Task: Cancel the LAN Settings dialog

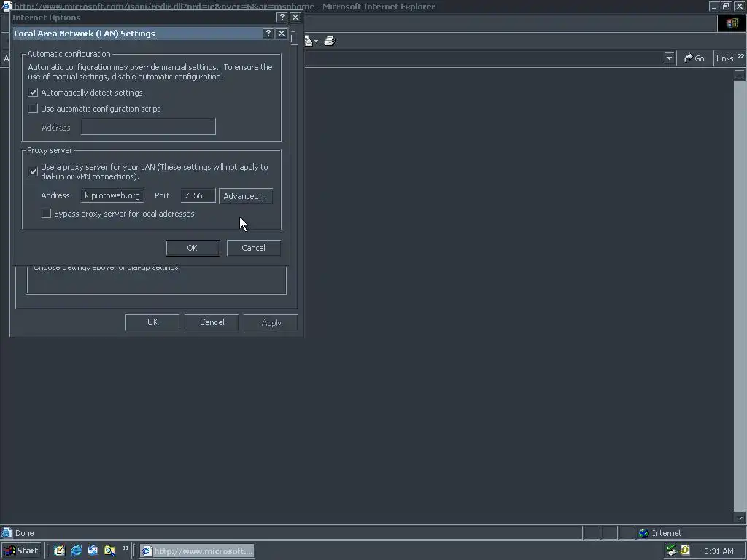Action: pyautogui.click(x=253, y=248)
